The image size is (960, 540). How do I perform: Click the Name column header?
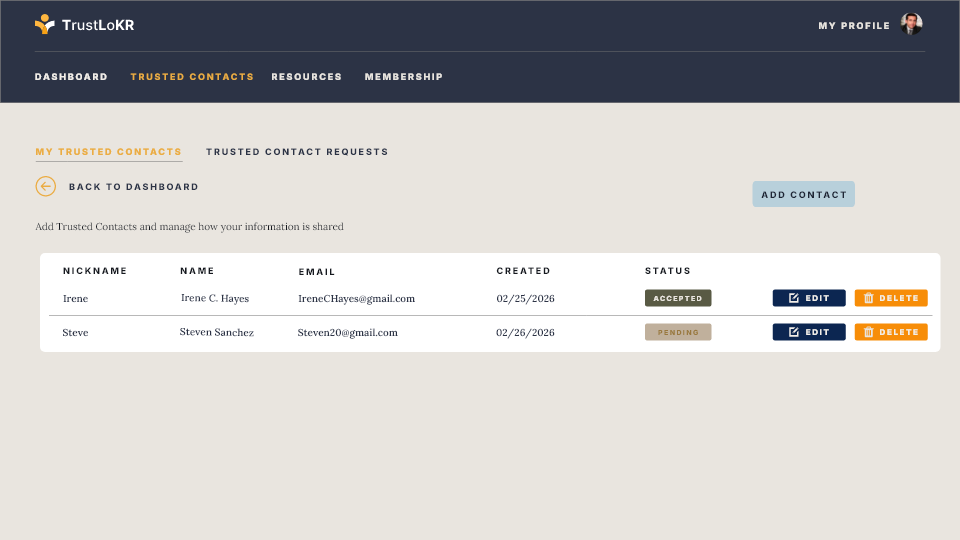(x=197, y=271)
